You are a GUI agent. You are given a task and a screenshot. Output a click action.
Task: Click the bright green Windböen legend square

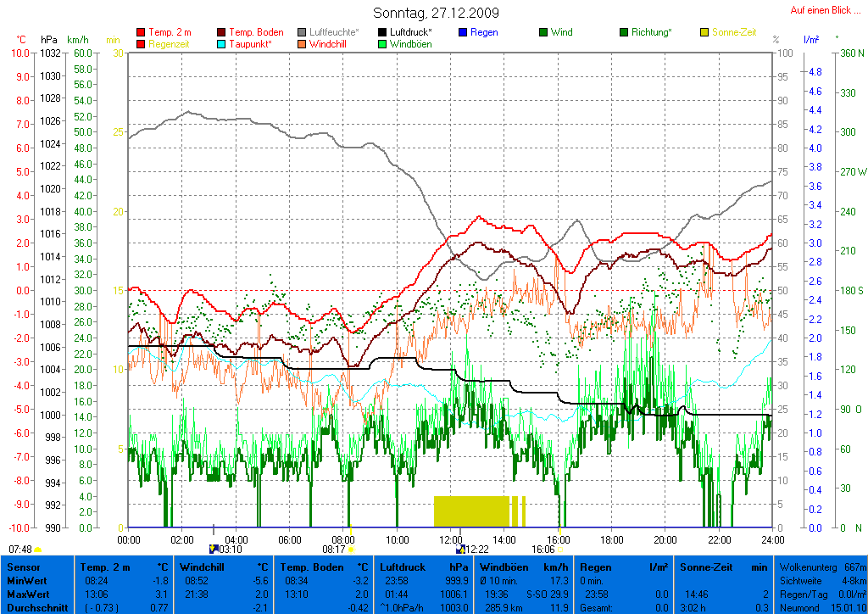coord(383,44)
